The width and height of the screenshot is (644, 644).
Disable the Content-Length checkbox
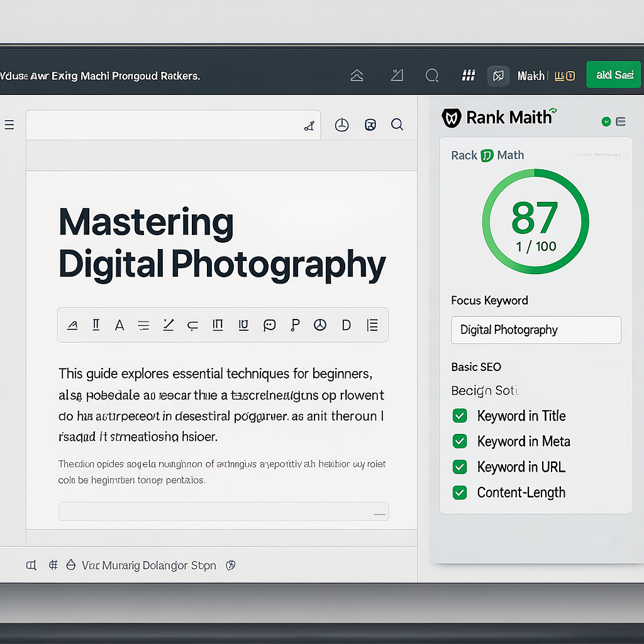460,492
